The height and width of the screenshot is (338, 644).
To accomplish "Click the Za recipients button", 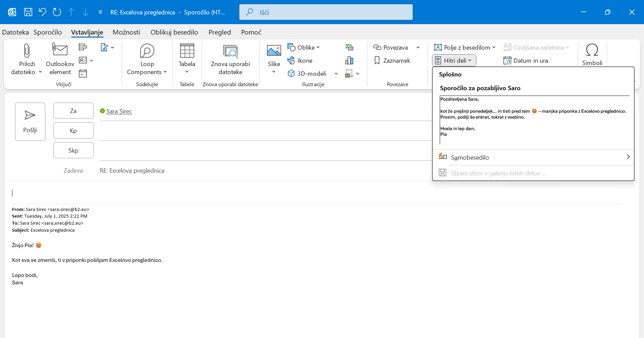I will 73,111.
